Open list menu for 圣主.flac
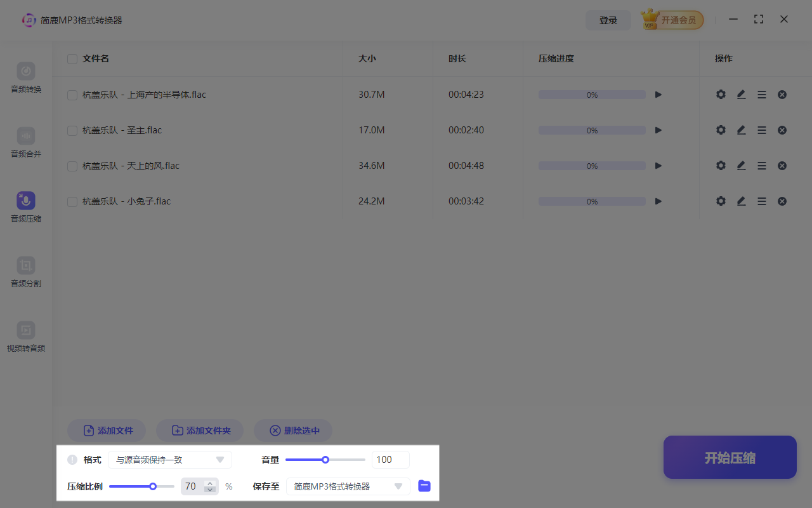The height and width of the screenshot is (508, 812). coord(762,130)
